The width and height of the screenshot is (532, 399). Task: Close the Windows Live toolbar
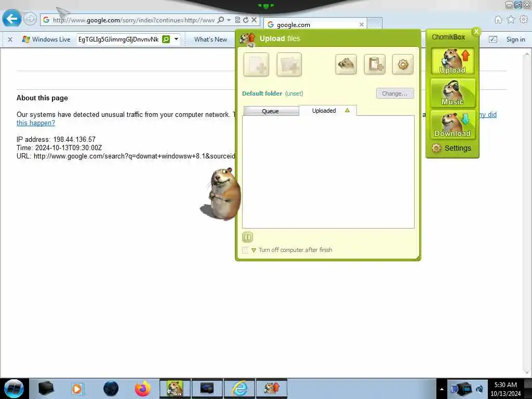coord(10,39)
